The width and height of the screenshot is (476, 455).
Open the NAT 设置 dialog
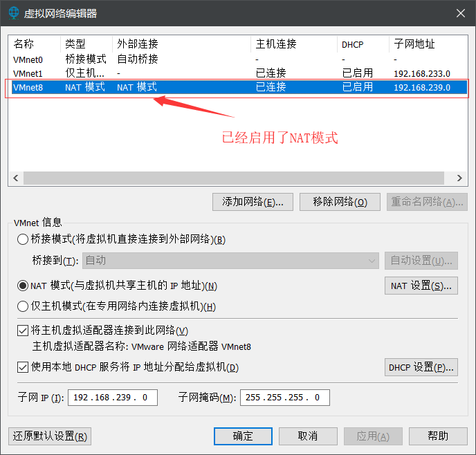point(421,286)
